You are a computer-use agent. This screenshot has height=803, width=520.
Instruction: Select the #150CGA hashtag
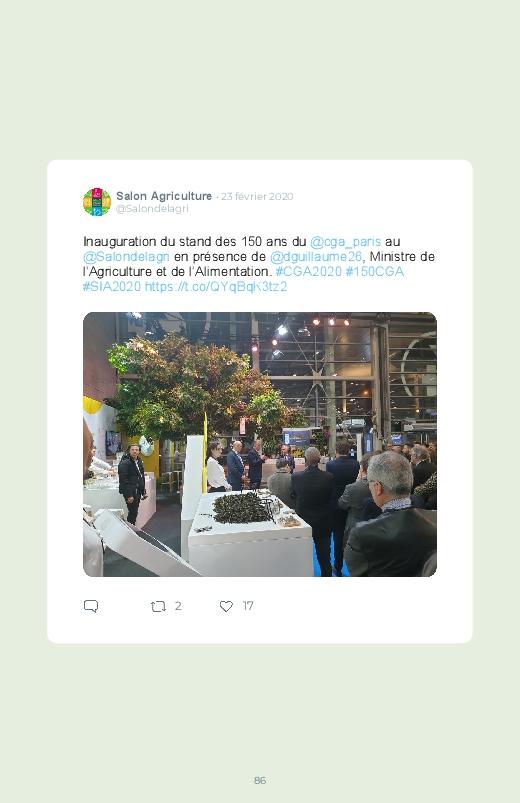[x=375, y=271]
